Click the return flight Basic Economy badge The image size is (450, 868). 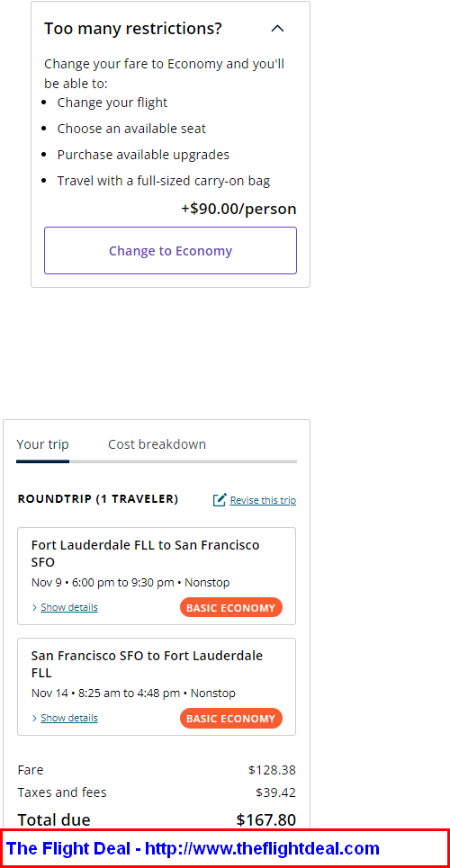click(231, 718)
